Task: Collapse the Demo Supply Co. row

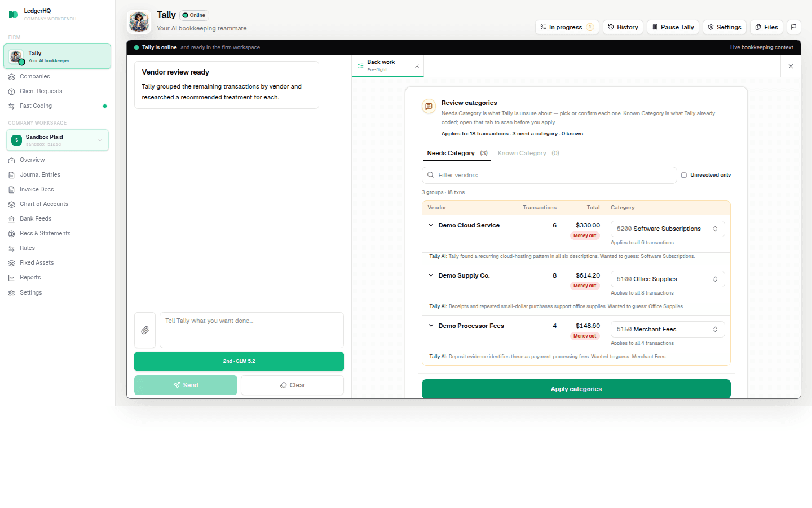Action: coord(431,275)
